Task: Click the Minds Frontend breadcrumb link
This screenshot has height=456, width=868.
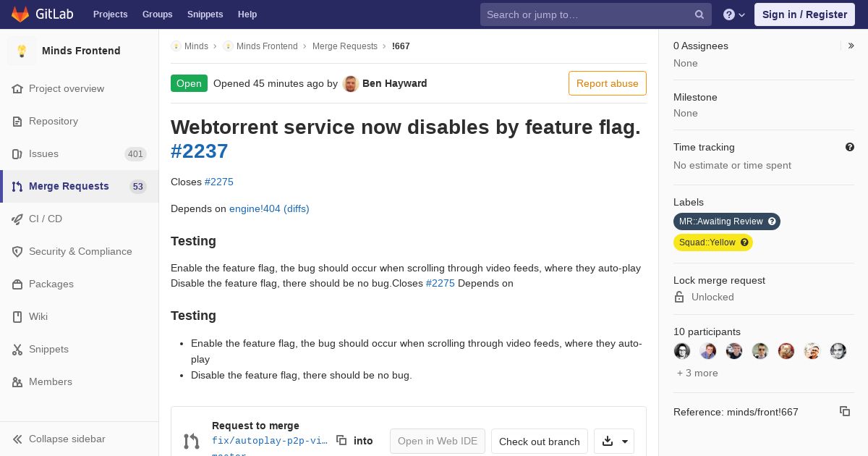Action: point(267,46)
